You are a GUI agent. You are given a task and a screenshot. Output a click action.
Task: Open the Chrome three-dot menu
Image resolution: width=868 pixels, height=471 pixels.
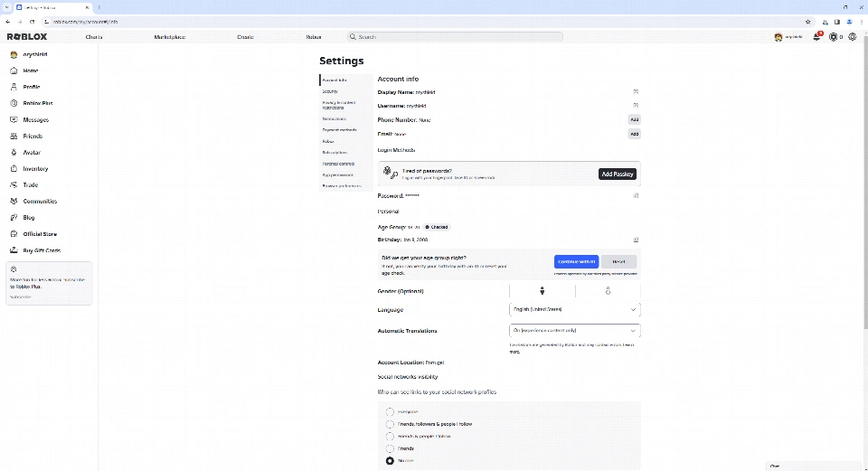coord(862,22)
